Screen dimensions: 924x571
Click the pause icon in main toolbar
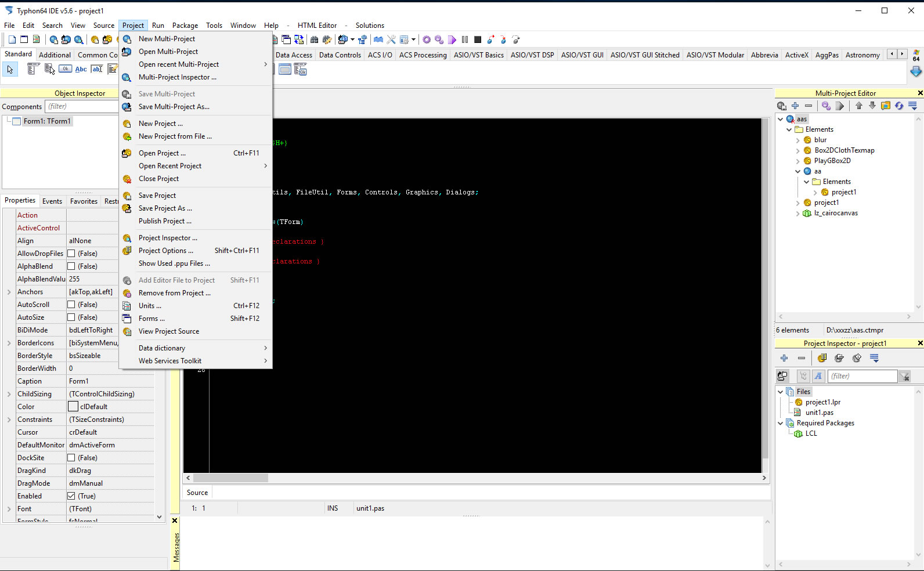(465, 39)
